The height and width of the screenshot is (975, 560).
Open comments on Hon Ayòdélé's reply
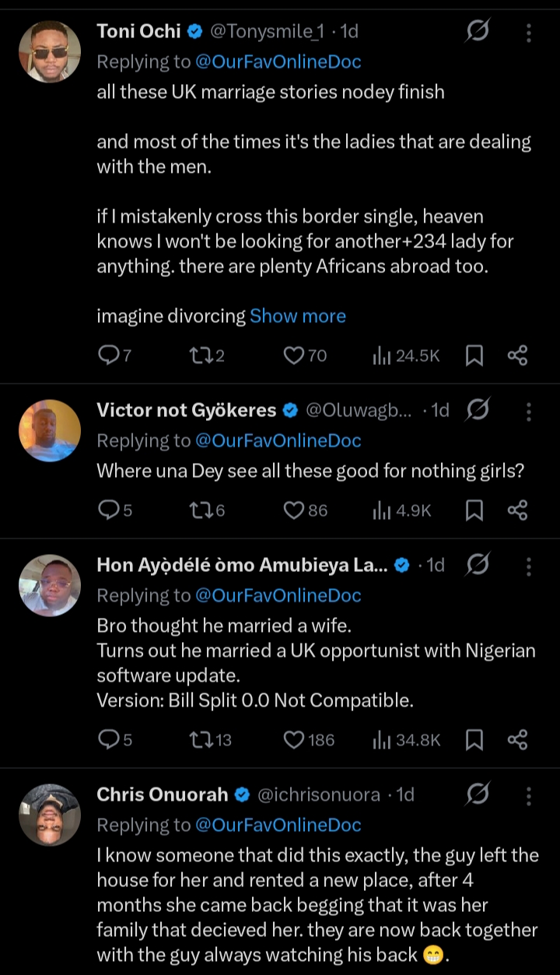click(x=108, y=739)
